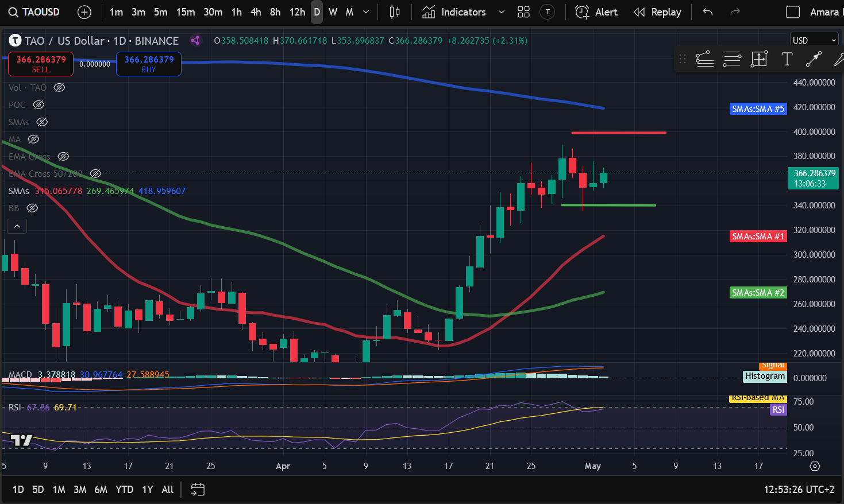This screenshot has width=844, height=504.
Task: Select the 30m timeframe
Action: tap(213, 12)
